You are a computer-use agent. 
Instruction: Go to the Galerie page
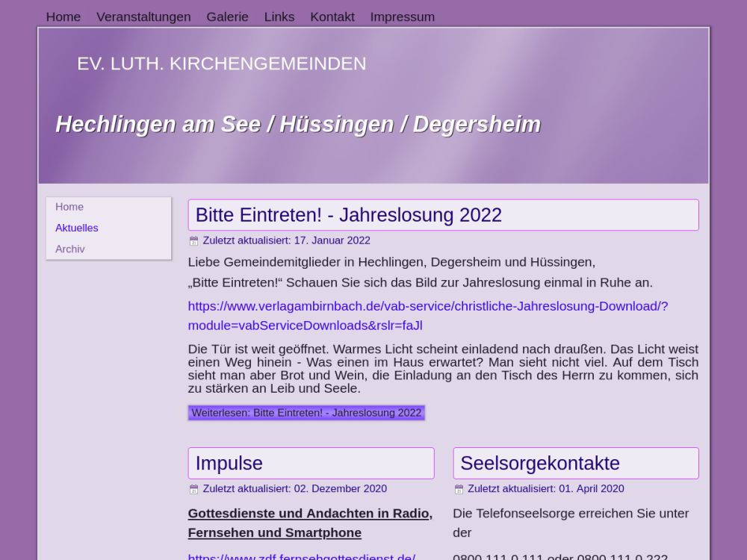click(227, 16)
